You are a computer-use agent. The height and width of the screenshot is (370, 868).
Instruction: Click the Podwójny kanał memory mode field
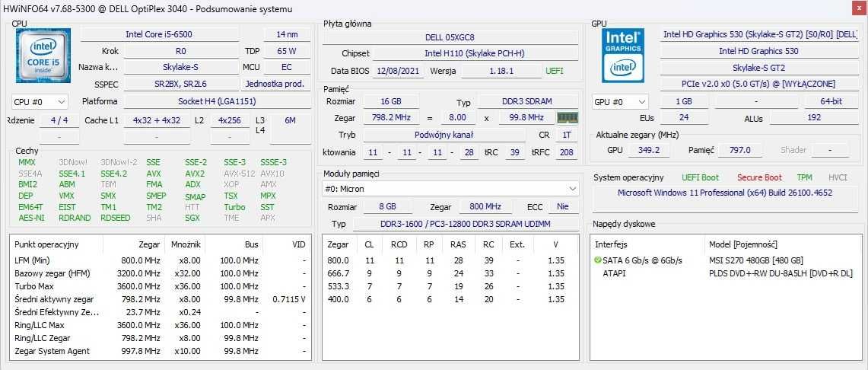pos(444,135)
